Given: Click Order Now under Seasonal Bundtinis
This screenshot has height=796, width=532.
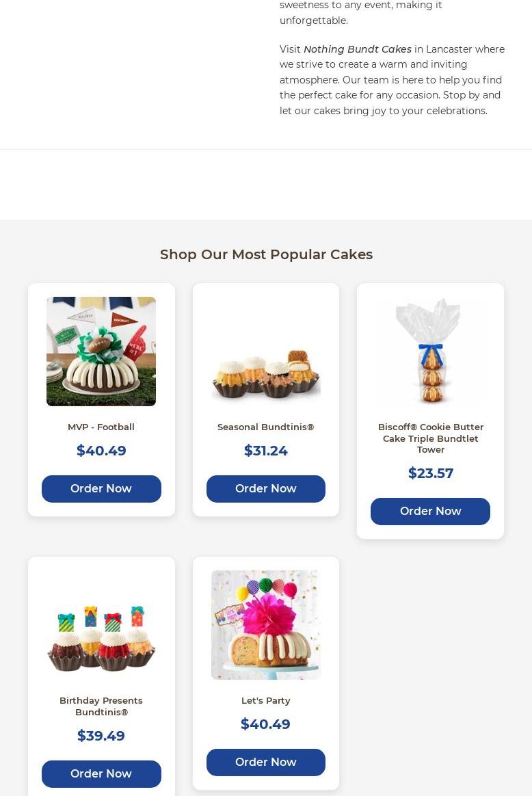Looking at the screenshot, I should point(265,488).
